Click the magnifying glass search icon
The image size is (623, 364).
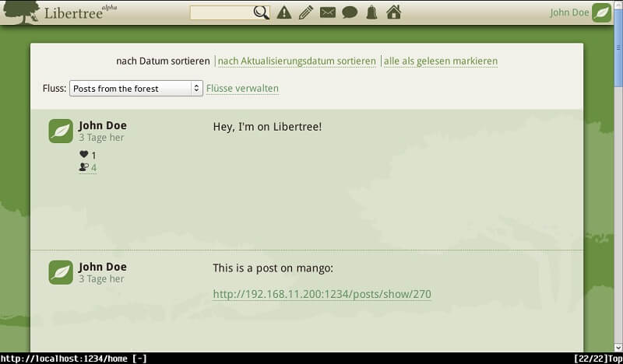261,12
